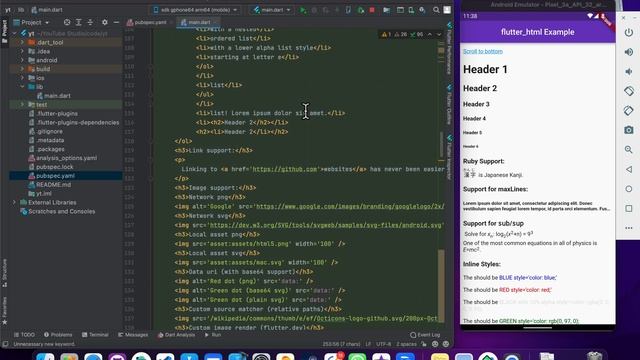Expand the test folder
This screenshot has width=640, height=360.
pyautogui.click(x=22, y=104)
